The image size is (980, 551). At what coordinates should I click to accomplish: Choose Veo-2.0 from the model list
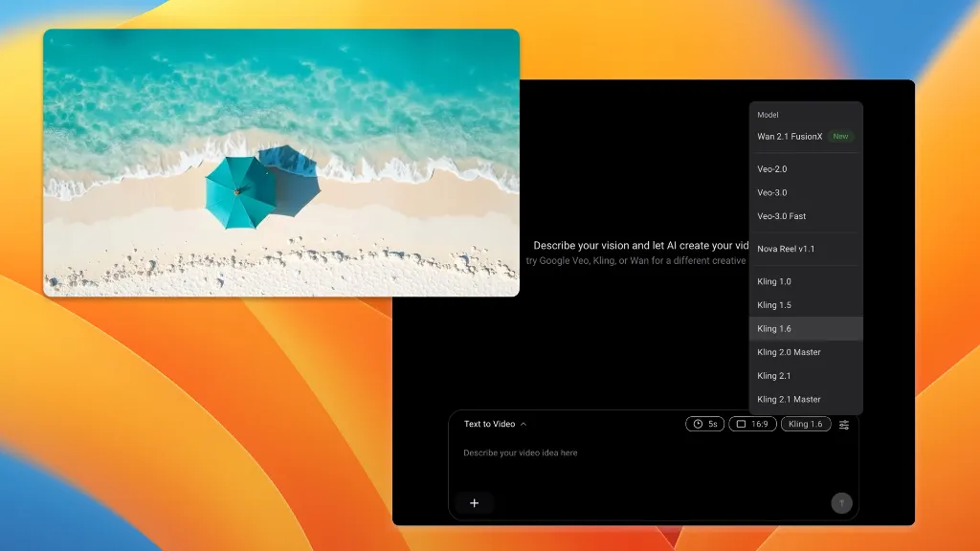pyautogui.click(x=772, y=169)
